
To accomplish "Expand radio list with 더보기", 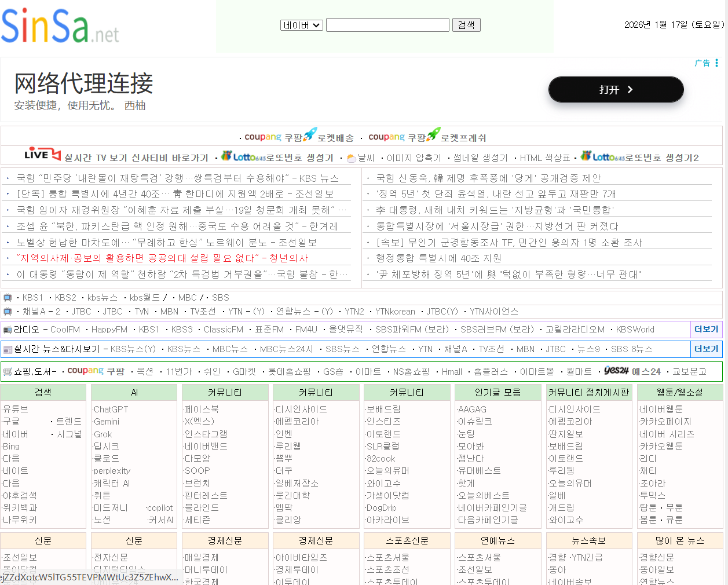I will pos(706,329).
